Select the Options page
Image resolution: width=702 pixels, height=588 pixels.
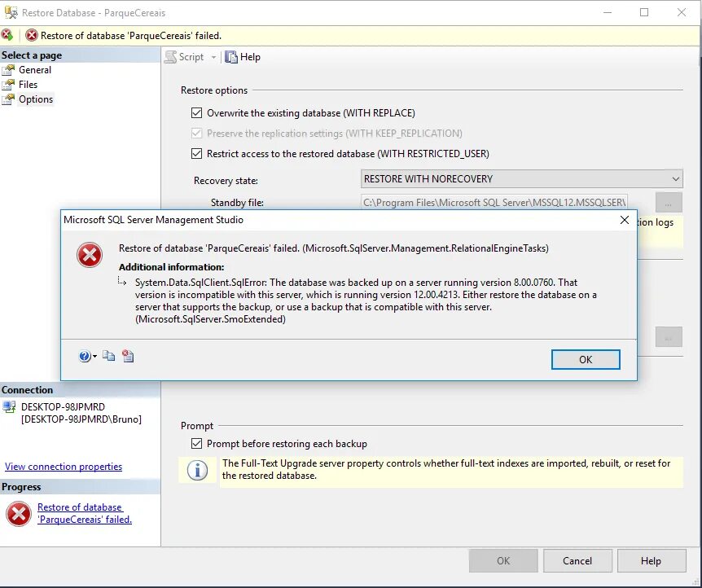(36, 99)
